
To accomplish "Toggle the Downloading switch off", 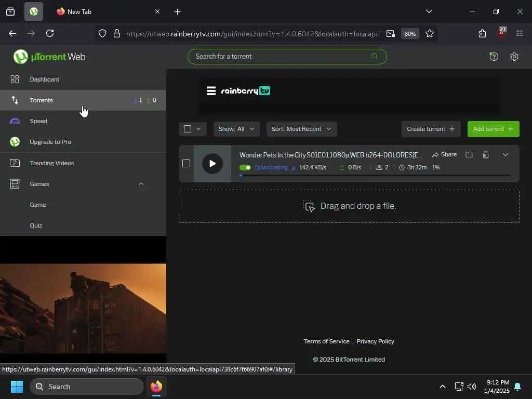I will (x=245, y=167).
